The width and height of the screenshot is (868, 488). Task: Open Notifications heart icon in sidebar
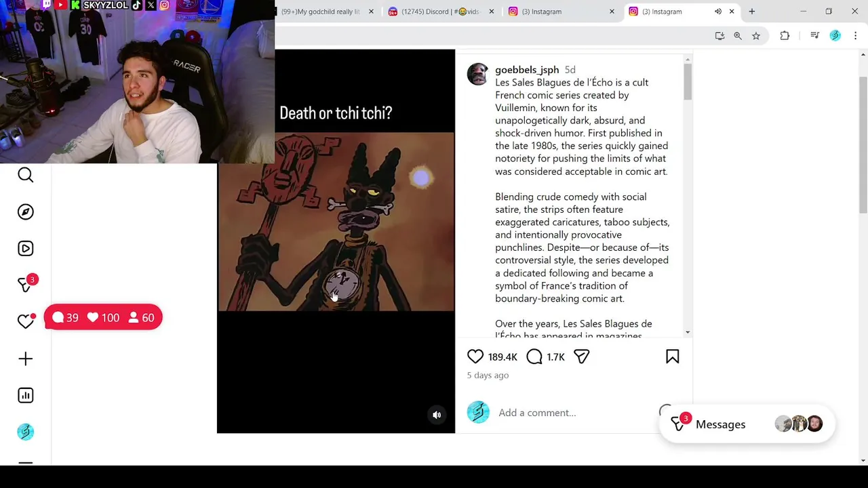pyautogui.click(x=25, y=321)
